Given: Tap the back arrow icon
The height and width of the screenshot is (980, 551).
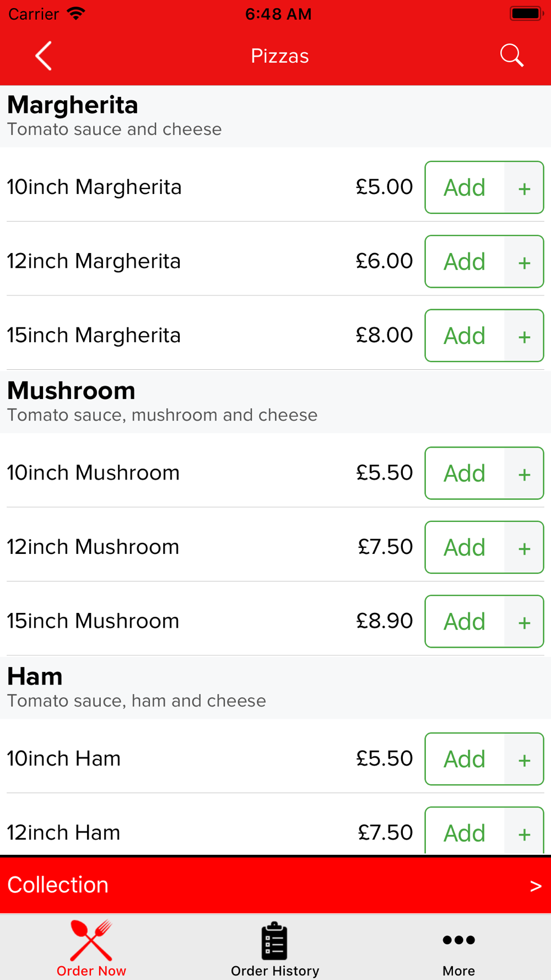Looking at the screenshot, I should [x=44, y=56].
